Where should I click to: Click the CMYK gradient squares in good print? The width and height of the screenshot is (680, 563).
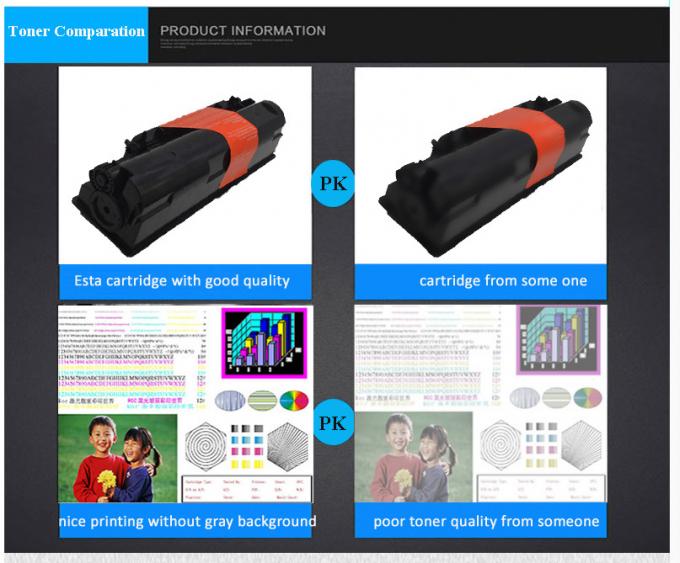click(x=247, y=446)
